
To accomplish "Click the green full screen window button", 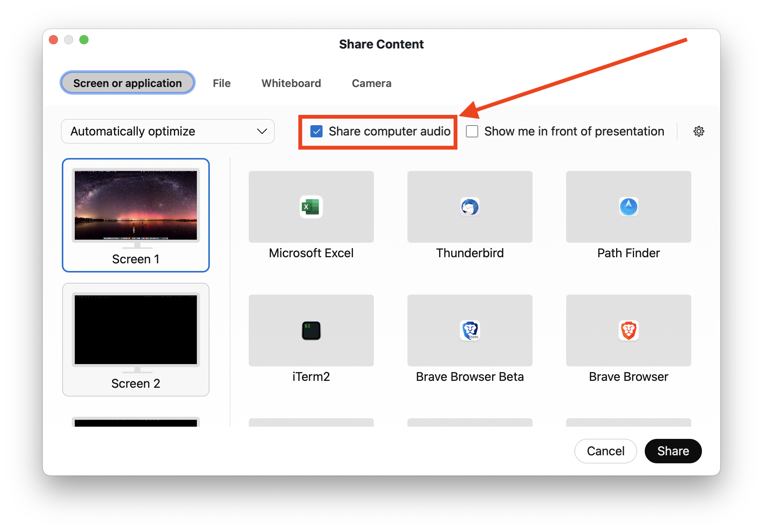I will click(x=84, y=40).
